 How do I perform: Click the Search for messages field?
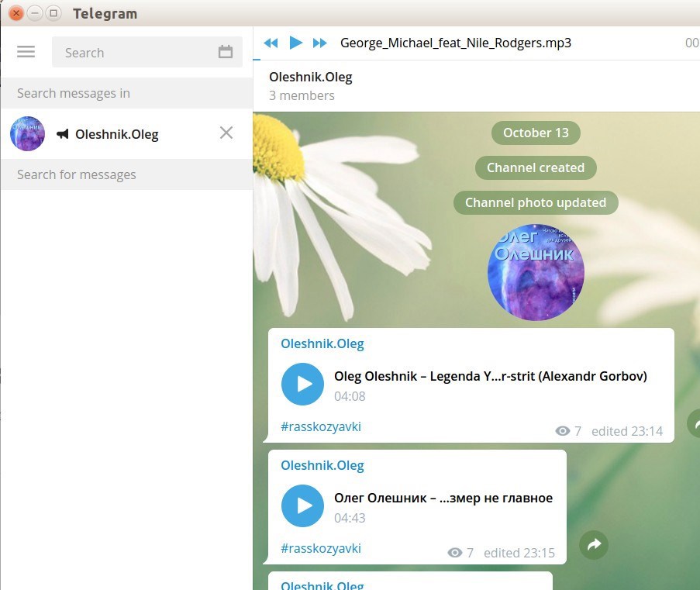[x=126, y=174]
